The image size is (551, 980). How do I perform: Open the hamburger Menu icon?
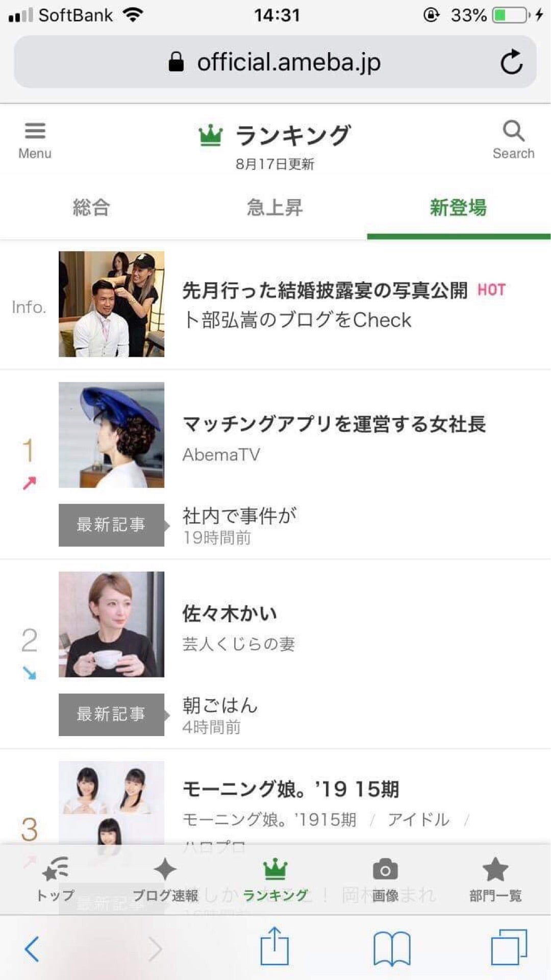click(x=35, y=131)
